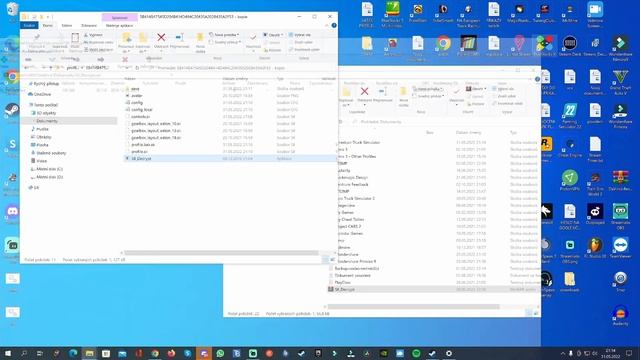The height and width of the screenshot is (360, 640).
Task: Open the TeamViewer desktop icon
Action: 620,245
